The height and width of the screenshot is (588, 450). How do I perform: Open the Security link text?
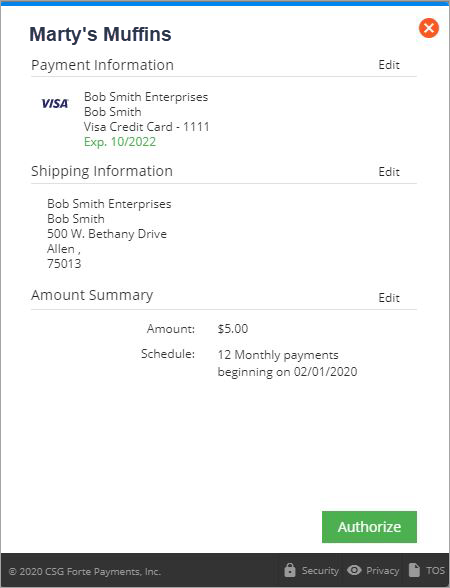coord(320,570)
